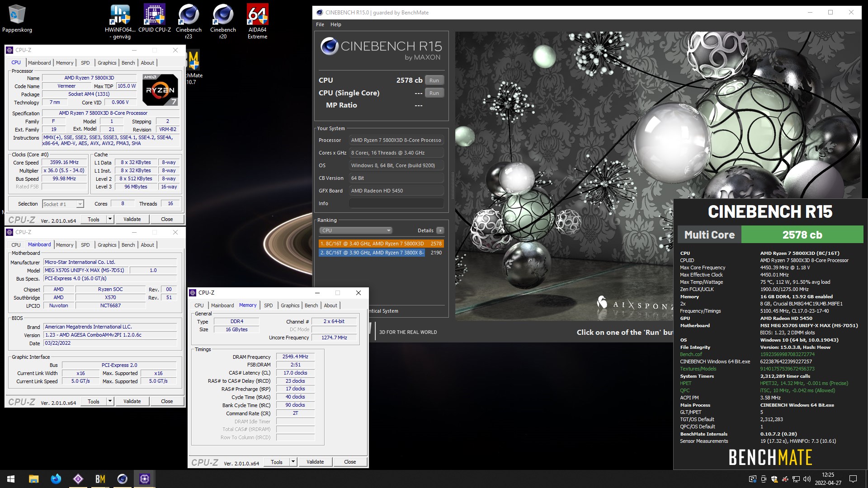
Task: Open the SPD tab in the Mainboard CPU-Z window
Action: (85, 245)
